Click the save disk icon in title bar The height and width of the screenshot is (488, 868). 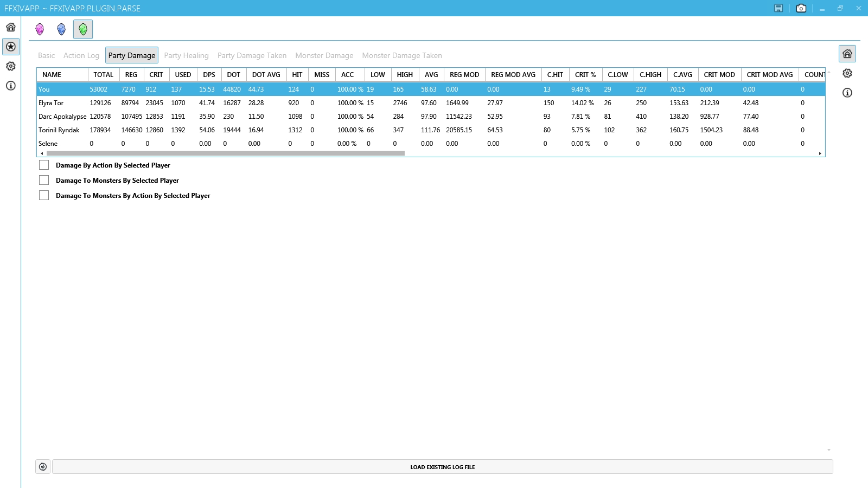point(778,8)
